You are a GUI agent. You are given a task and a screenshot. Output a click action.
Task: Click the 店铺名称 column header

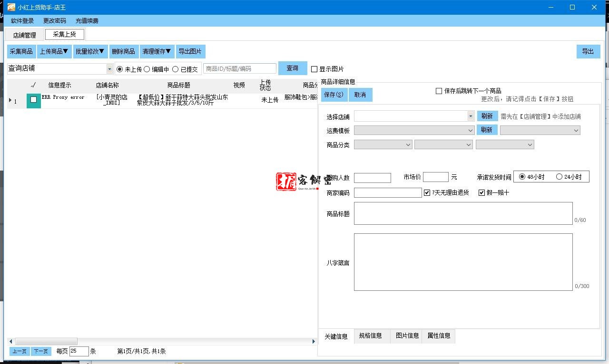pyautogui.click(x=108, y=86)
